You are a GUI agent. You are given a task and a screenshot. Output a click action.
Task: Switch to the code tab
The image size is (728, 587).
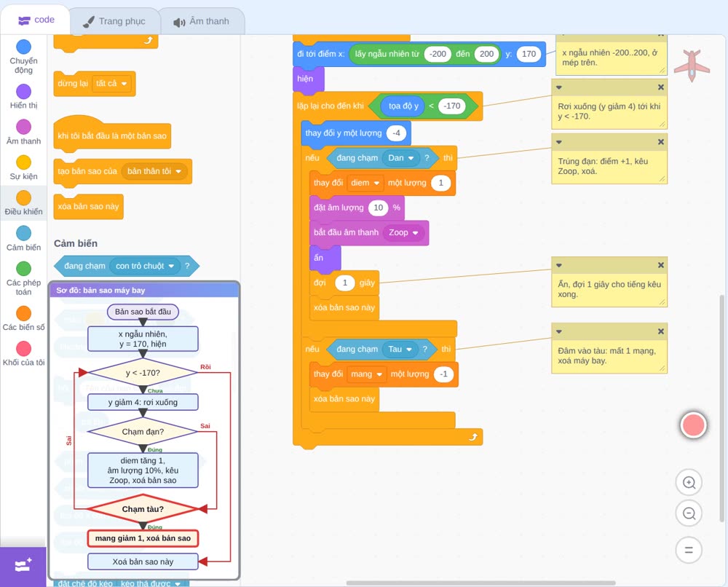[36, 20]
